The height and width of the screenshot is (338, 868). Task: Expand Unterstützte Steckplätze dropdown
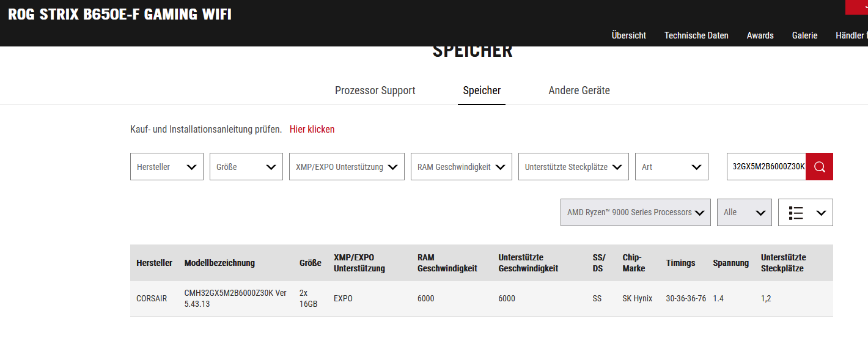tap(573, 167)
